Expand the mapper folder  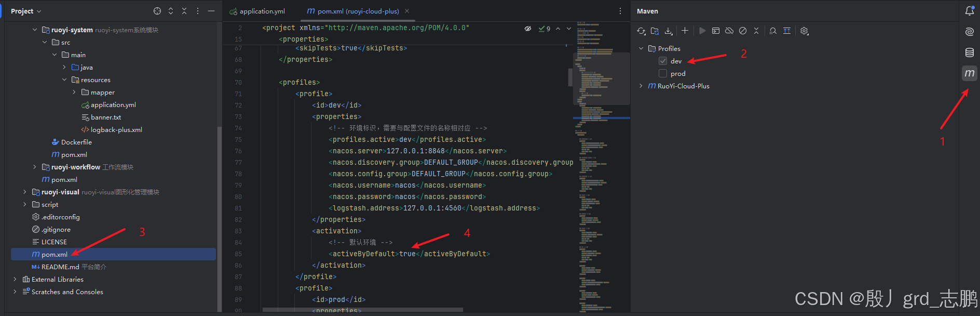coord(74,92)
